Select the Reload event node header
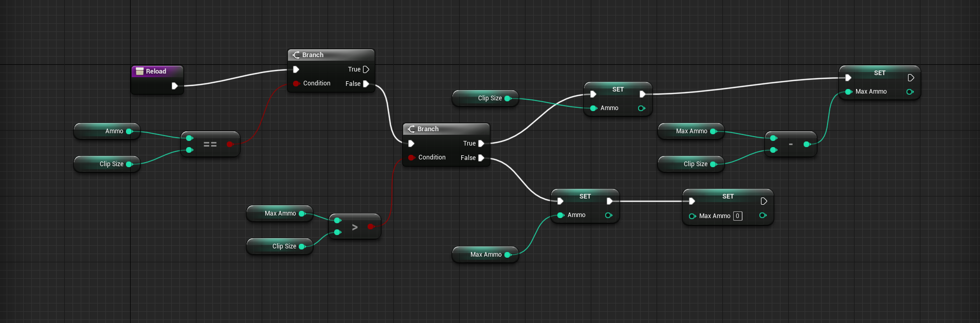The image size is (980, 323). tap(157, 71)
